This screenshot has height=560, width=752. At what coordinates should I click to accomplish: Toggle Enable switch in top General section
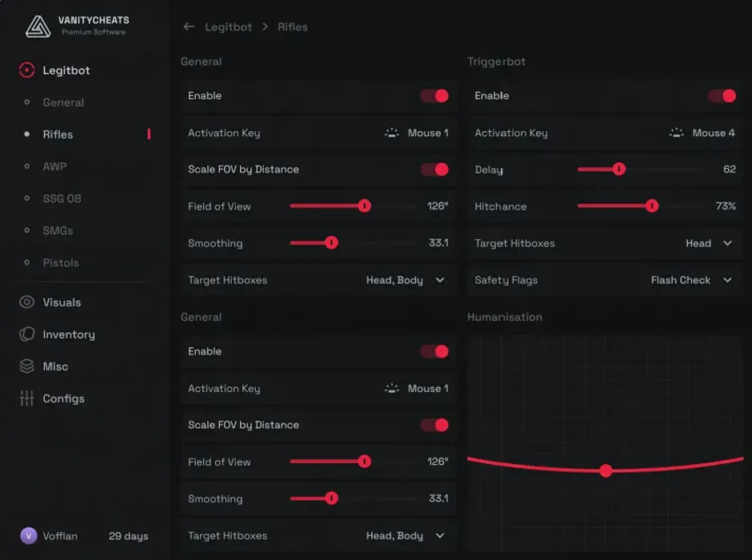434,96
